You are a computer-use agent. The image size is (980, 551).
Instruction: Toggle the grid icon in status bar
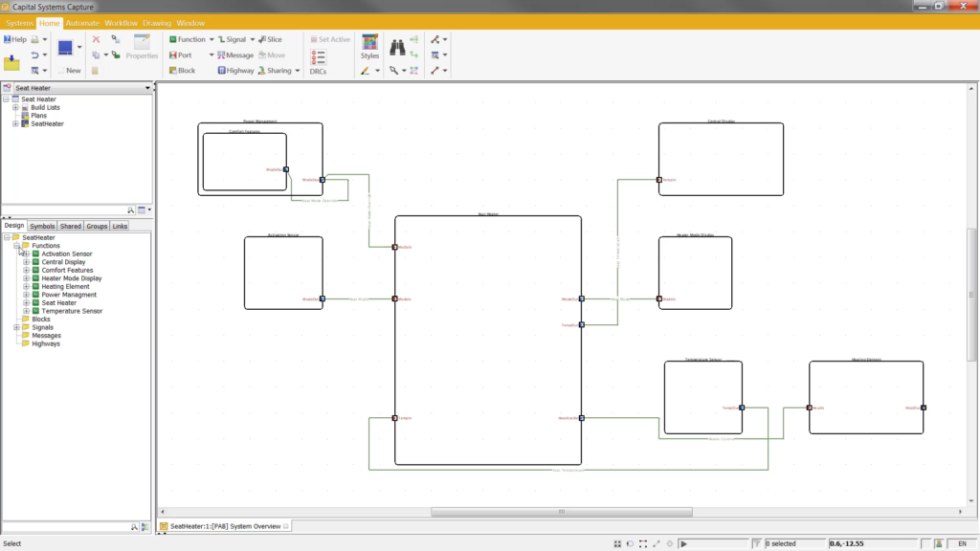click(x=617, y=543)
